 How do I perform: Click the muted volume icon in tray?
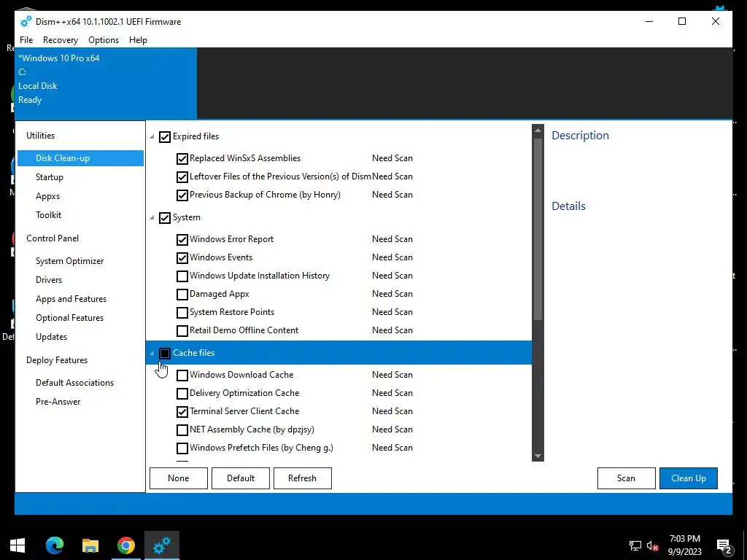click(653, 545)
